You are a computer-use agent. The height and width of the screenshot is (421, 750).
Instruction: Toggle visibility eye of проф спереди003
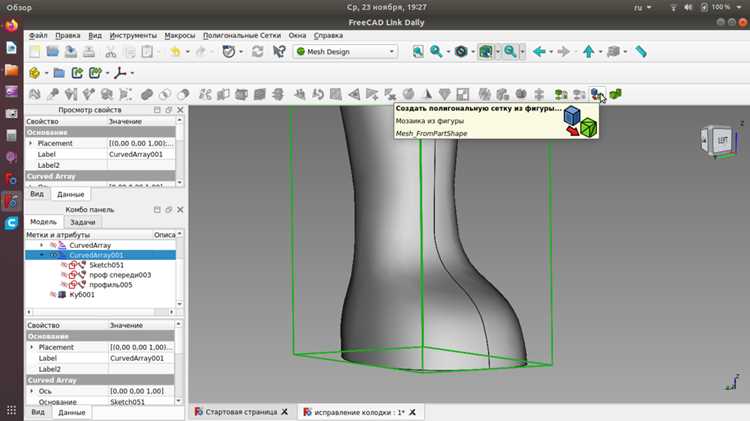pos(64,275)
